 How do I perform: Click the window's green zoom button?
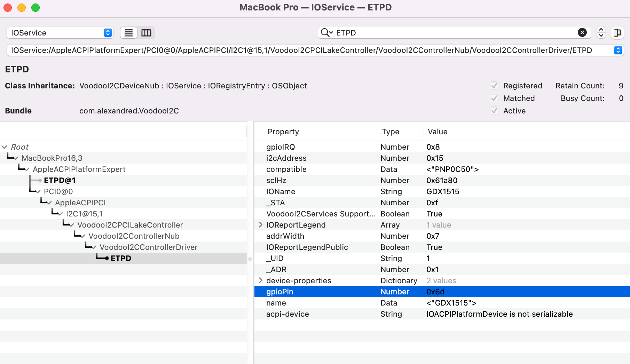36,7
